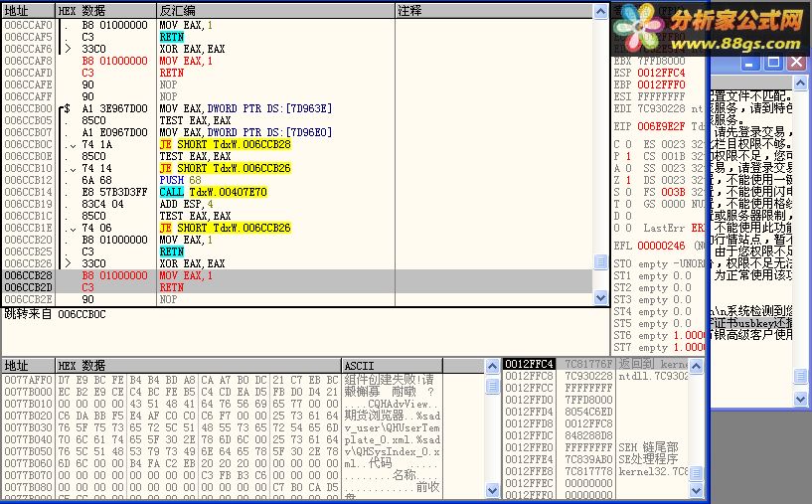
Task: Select the ST7 empty FPU register row
Action: [659, 347]
